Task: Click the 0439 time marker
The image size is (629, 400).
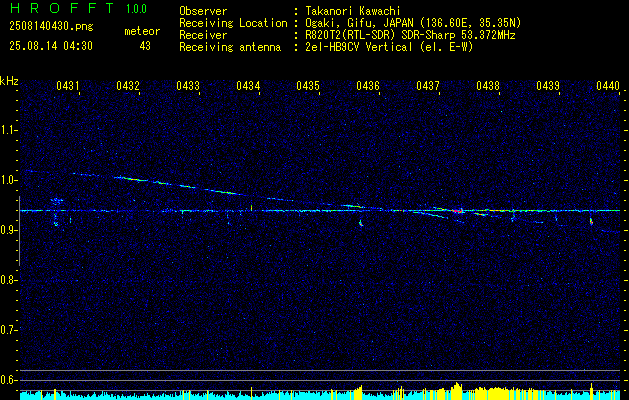Action: point(548,86)
